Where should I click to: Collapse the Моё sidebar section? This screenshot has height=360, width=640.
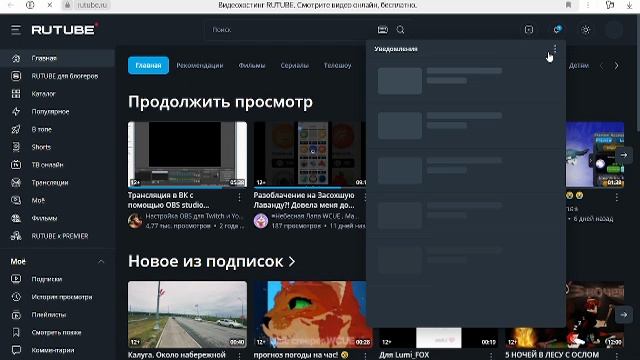pyautogui.click(x=101, y=261)
